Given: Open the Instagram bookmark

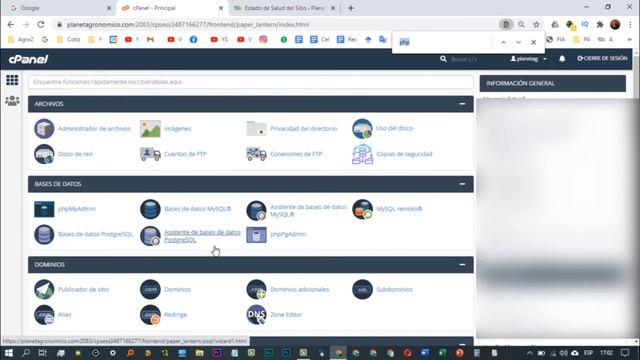Looking at the screenshot, I should pos(263,40).
